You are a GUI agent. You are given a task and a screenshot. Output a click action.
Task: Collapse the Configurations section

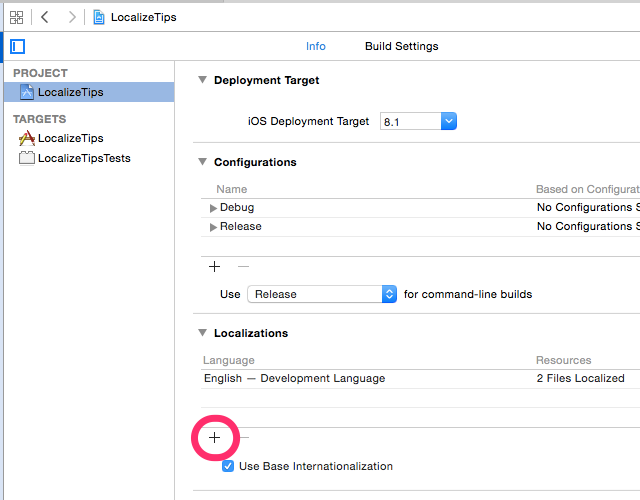pyautogui.click(x=202, y=162)
